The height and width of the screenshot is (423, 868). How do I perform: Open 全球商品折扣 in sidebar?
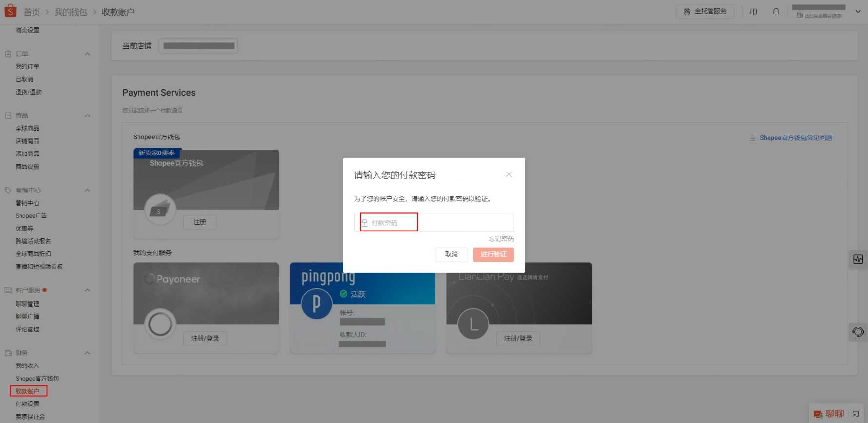[33, 253]
